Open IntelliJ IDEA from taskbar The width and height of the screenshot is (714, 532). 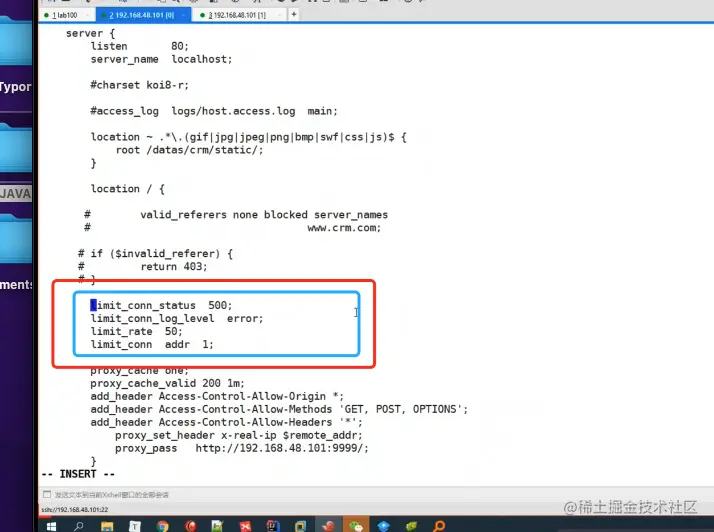pyautogui.click(x=273, y=527)
